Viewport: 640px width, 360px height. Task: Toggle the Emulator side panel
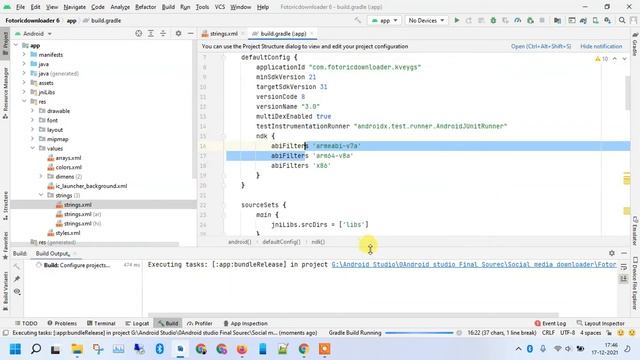click(635, 231)
